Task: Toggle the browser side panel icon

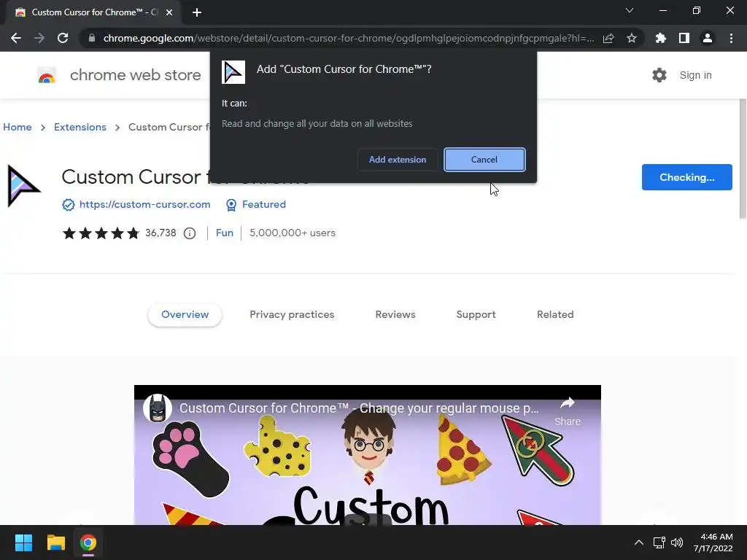Action: point(684,38)
